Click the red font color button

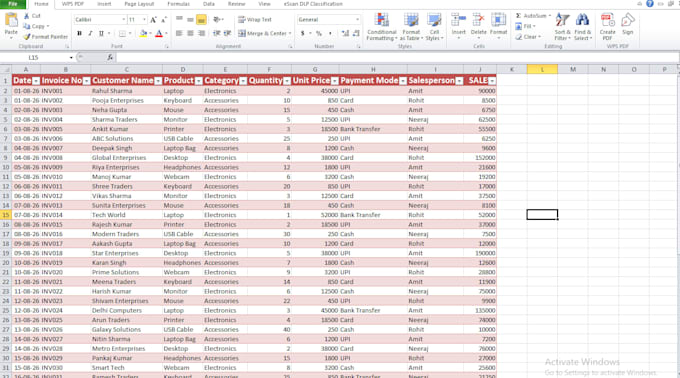click(159, 33)
